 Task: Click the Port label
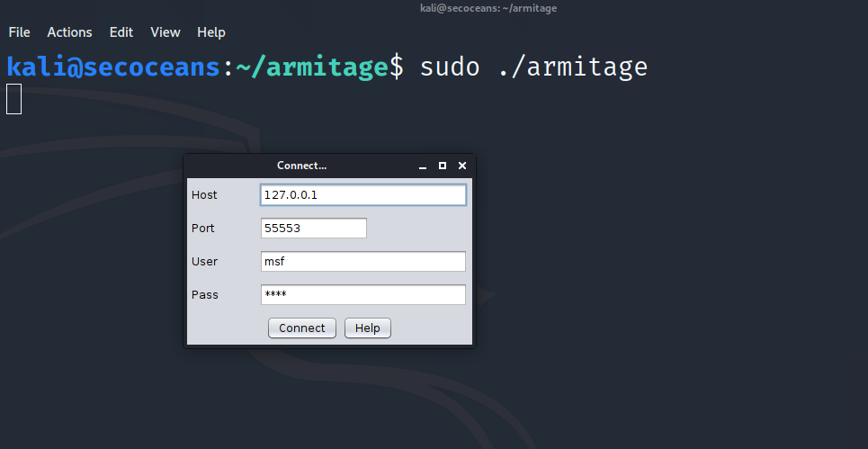click(x=202, y=228)
